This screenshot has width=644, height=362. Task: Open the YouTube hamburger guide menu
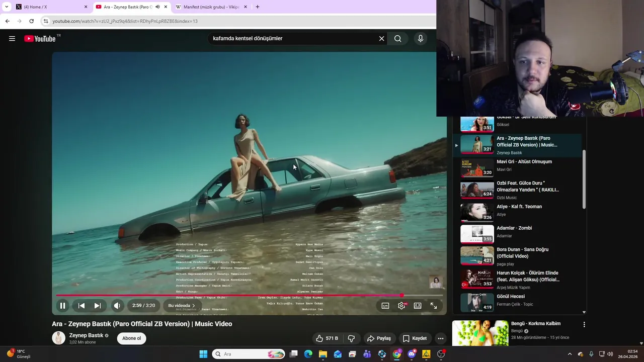click(12, 39)
